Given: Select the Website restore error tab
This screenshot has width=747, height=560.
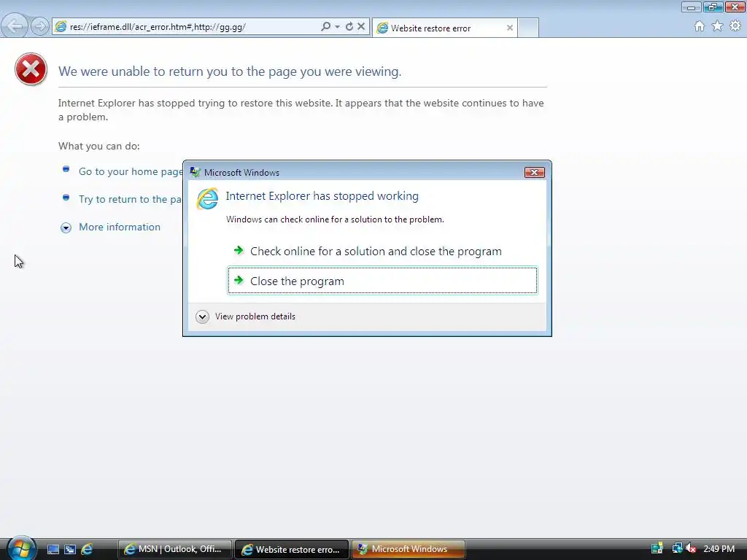Looking at the screenshot, I should click(x=444, y=28).
